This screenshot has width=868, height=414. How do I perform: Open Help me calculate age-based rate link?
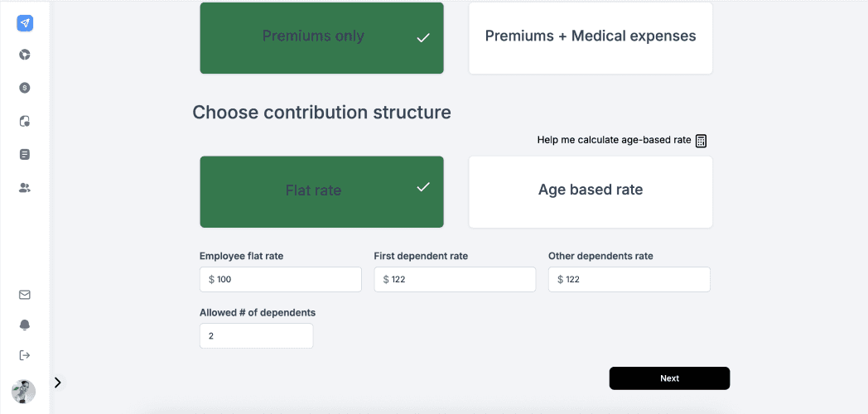[614, 140]
